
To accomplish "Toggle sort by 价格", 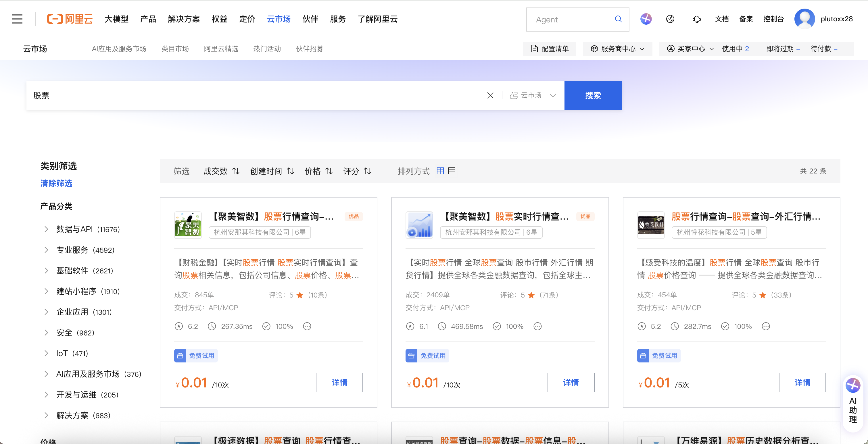I will click(x=318, y=171).
